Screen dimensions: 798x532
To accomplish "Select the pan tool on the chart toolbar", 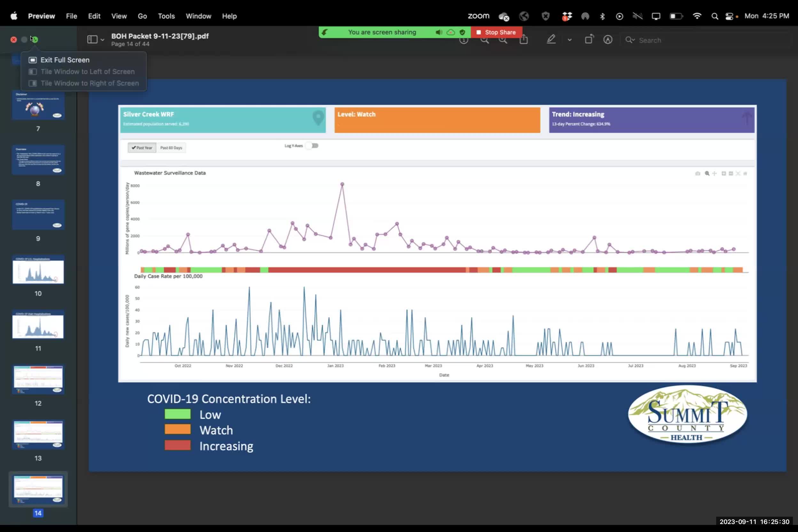I will tap(715, 174).
